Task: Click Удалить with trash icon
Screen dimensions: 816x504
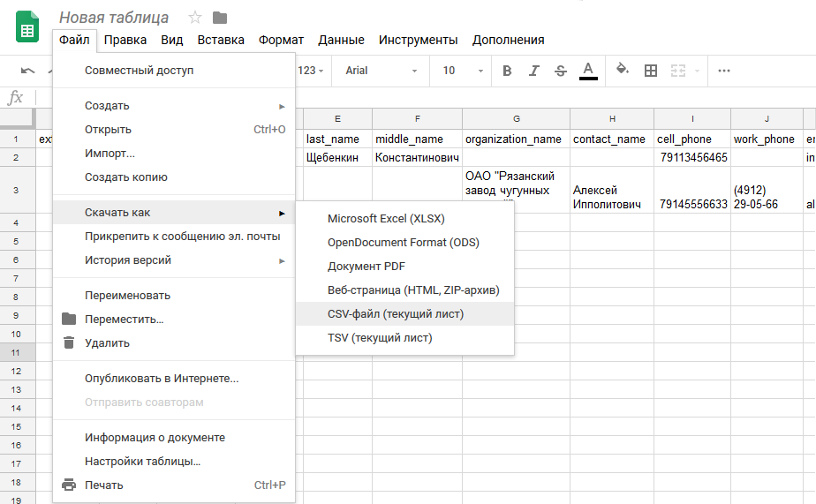Action: click(x=174, y=343)
